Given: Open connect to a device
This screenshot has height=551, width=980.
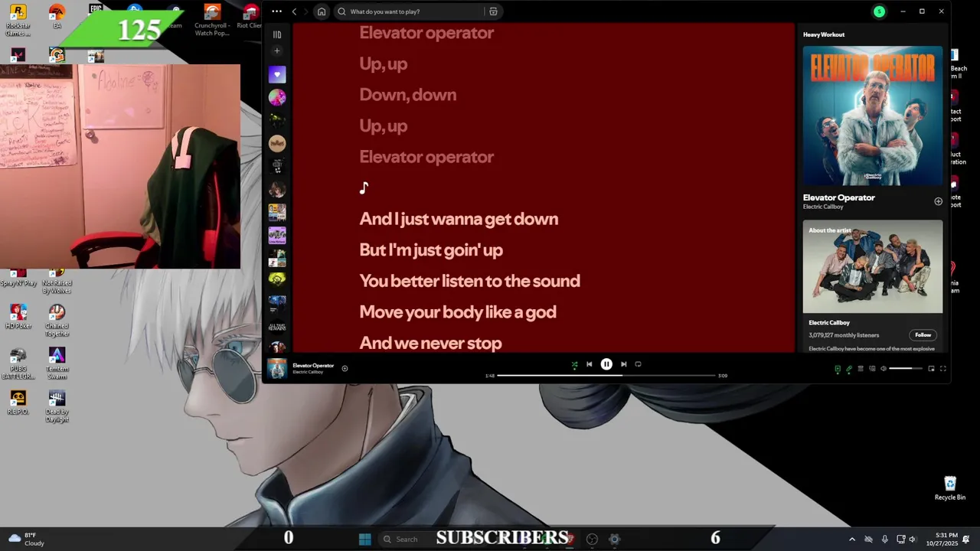Looking at the screenshot, I should pyautogui.click(x=871, y=369).
